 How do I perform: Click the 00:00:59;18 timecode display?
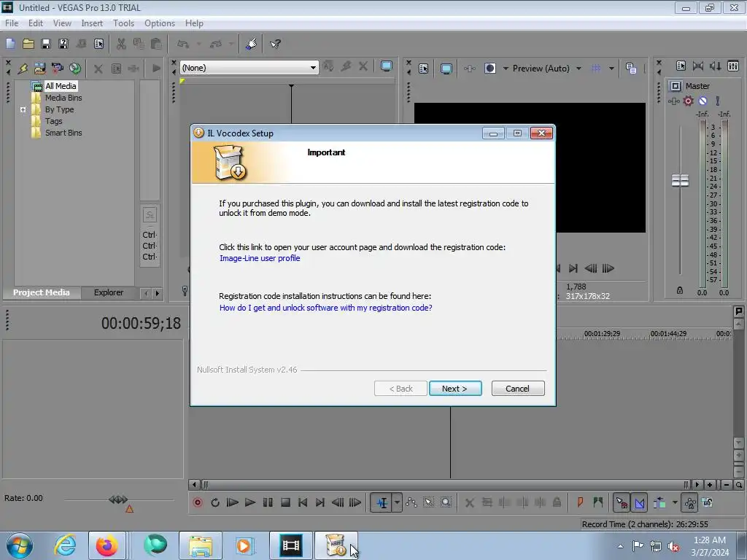click(141, 323)
